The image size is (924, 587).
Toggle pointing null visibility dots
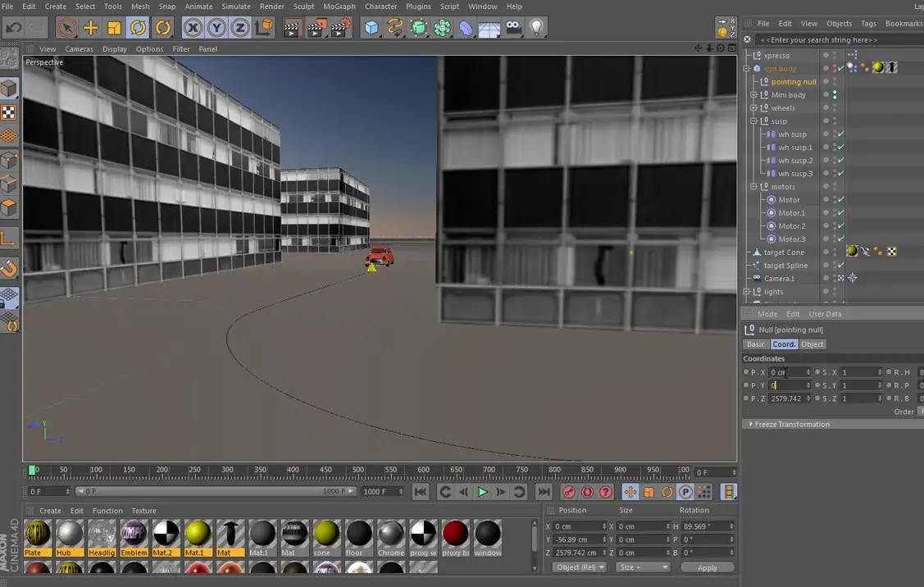pos(835,82)
